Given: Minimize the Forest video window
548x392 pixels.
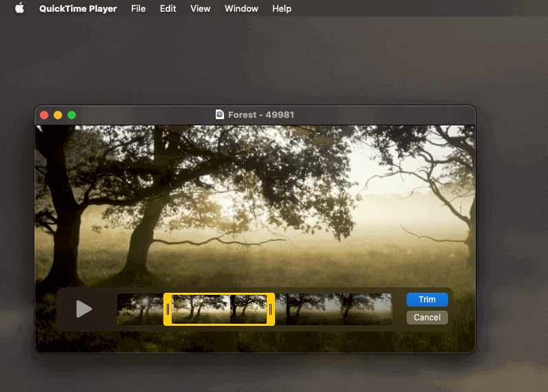Looking at the screenshot, I should pyautogui.click(x=58, y=115).
